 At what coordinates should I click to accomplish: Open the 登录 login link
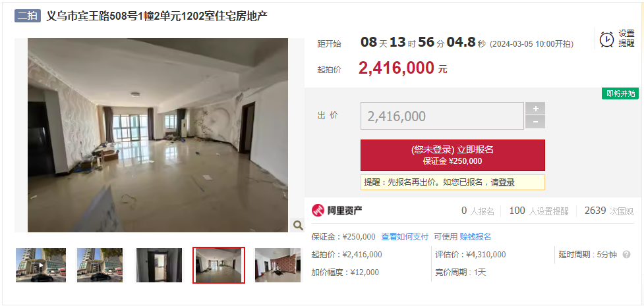tap(506, 182)
